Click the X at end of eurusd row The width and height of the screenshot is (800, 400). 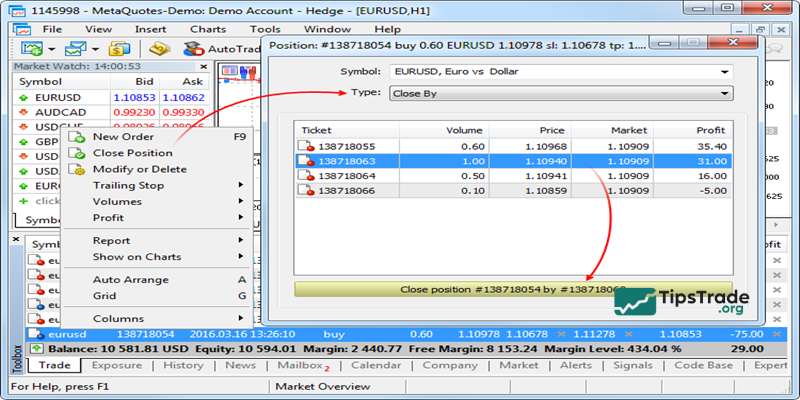click(x=775, y=333)
